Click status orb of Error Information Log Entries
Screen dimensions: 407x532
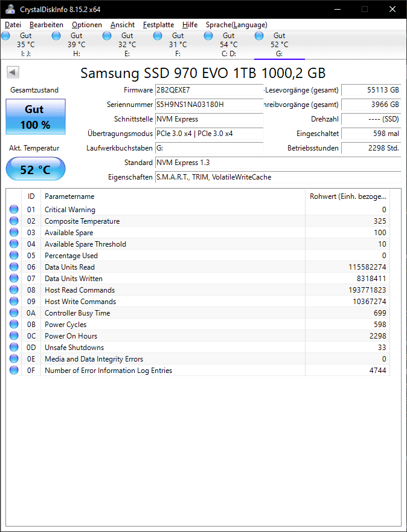pyautogui.click(x=14, y=371)
